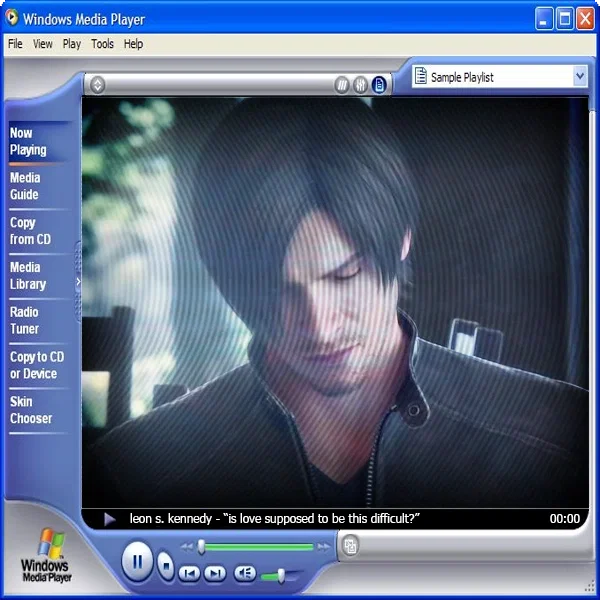Click the Windows Media Player logo
Image resolution: width=600 pixels, height=600 pixels.
pos(46,556)
